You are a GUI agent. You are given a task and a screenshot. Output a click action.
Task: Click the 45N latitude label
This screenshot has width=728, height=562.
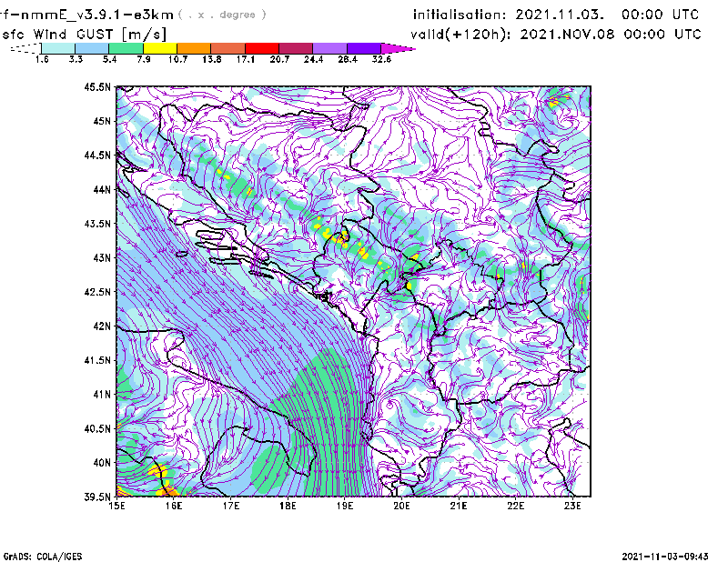102,121
